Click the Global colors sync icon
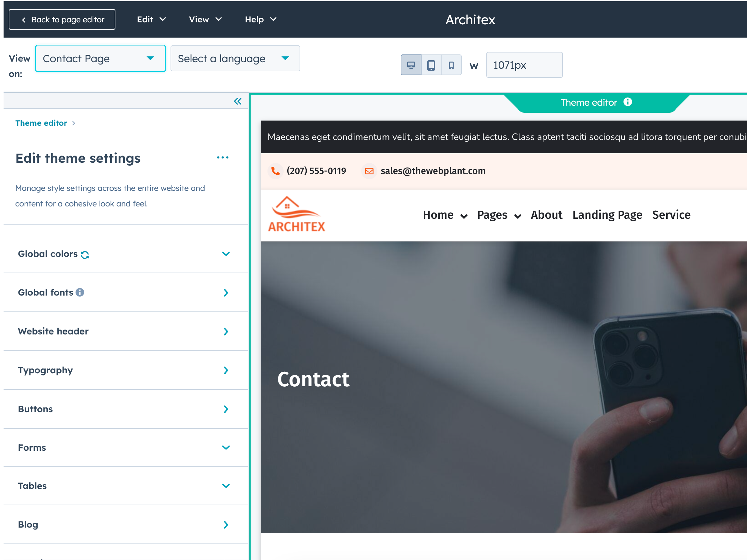The height and width of the screenshot is (560, 747). click(x=85, y=254)
